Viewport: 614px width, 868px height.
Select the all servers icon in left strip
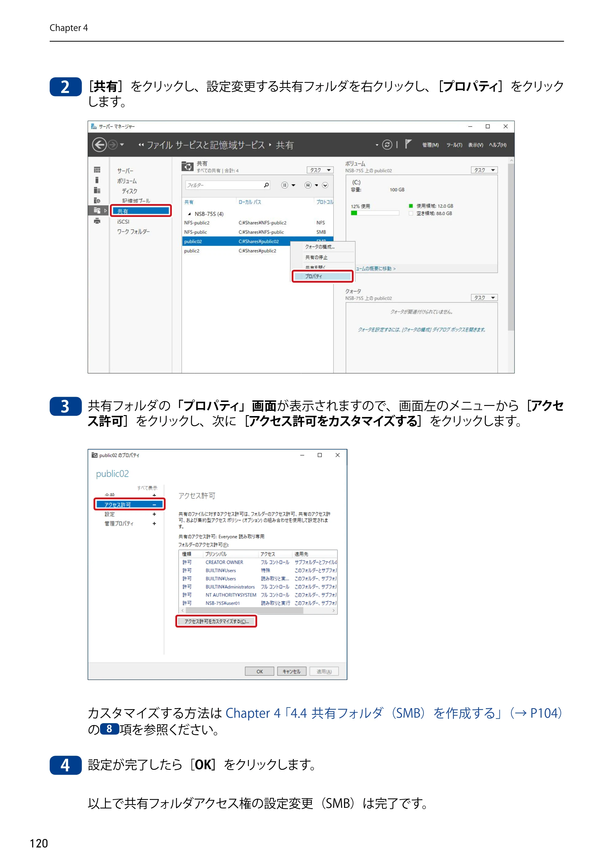click(97, 190)
